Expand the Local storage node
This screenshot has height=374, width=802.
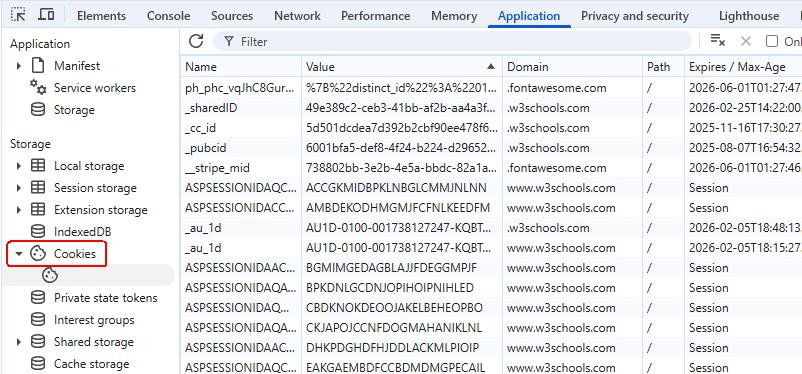click(19, 166)
